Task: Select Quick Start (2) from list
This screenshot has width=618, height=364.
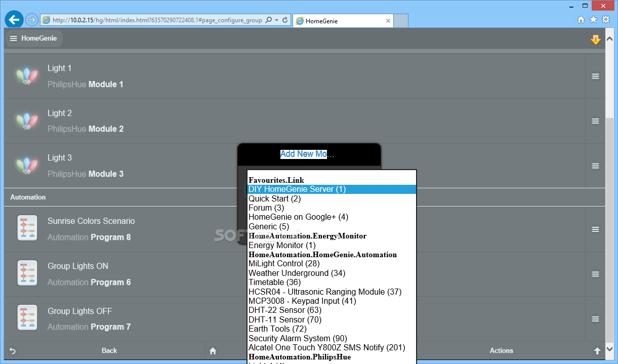Action: tap(332, 198)
